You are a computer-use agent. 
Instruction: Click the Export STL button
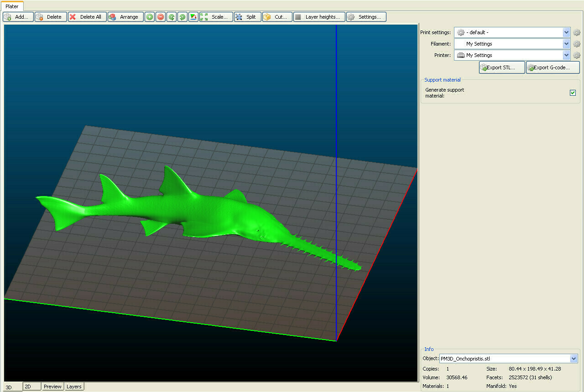[x=501, y=67]
